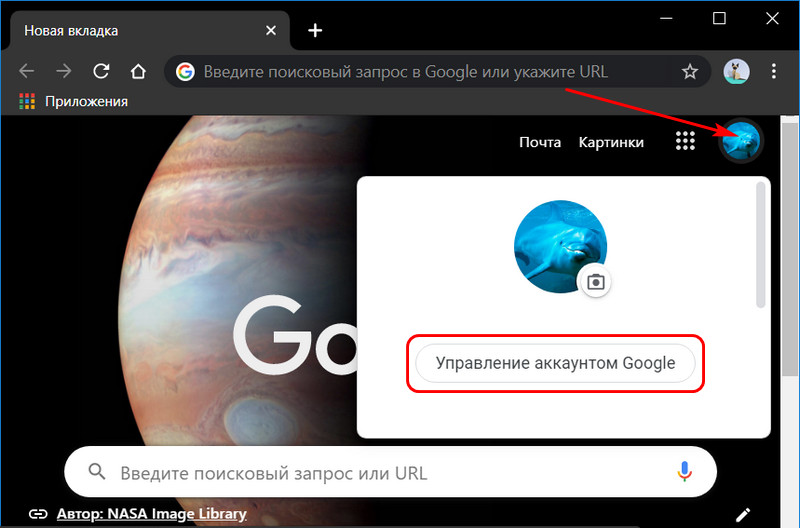Change profile photo via camera icon
The height and width of the screenshot is (528, 800).
[595, 282]
